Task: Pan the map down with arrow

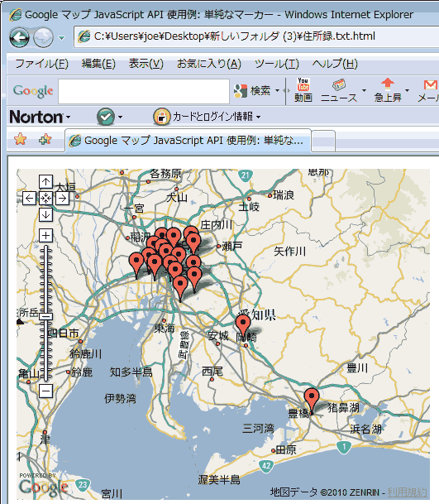Action: pos(45,214)
